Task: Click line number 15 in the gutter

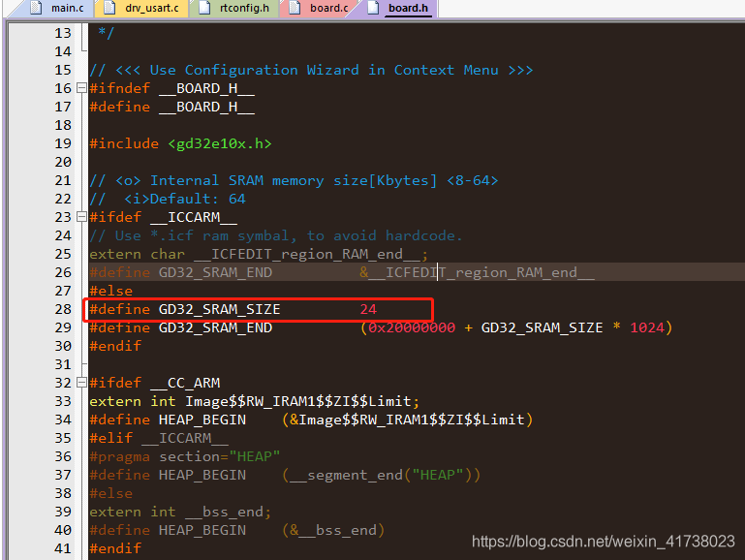Action: [x=63, y=70]
